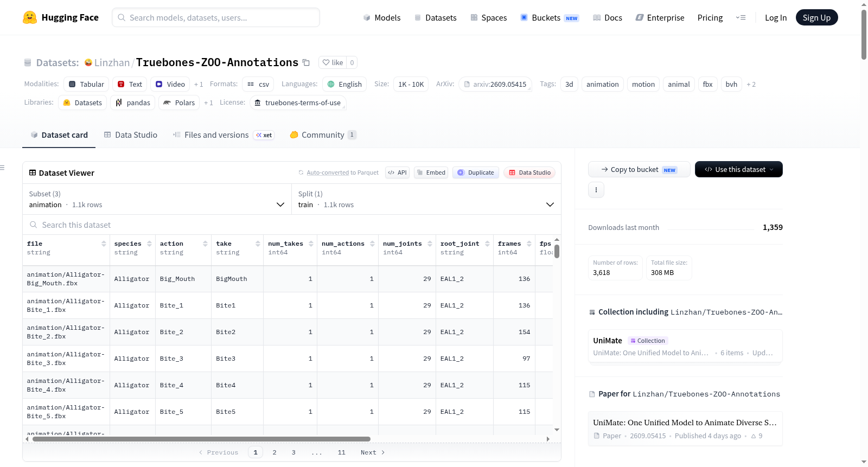Focus the Search models, datasets, users field
Image resolution: width=868 pixels, height=467 pixels.
[216, 17]
